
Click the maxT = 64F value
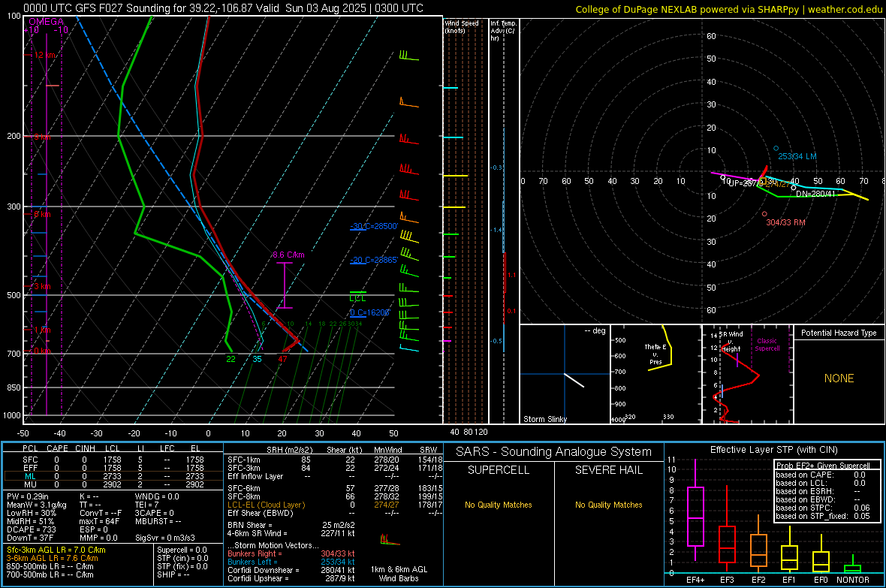coord(99,521)
